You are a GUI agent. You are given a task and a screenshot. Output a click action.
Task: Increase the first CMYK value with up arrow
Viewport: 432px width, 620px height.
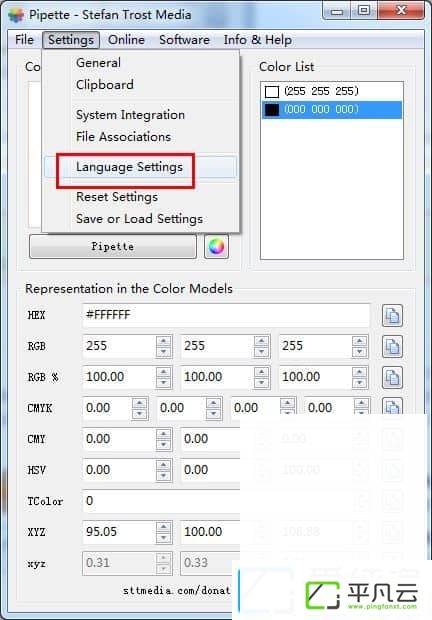pos(140,403)
